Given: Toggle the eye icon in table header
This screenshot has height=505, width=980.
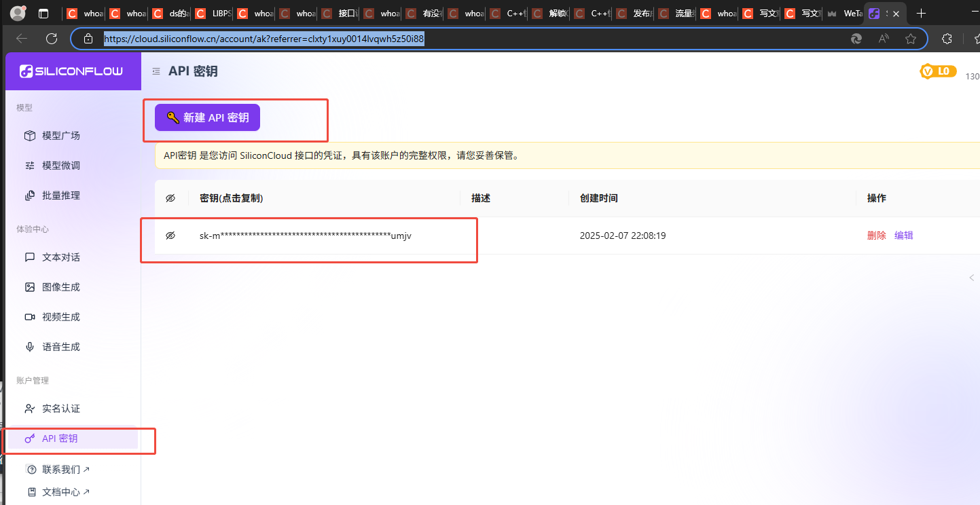Looking at the screenshot, I should pyautogui.click(x=170, y=198).
